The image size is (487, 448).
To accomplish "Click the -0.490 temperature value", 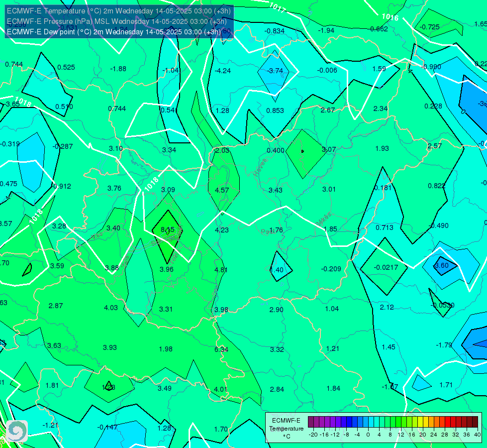I will click(439, 225).
